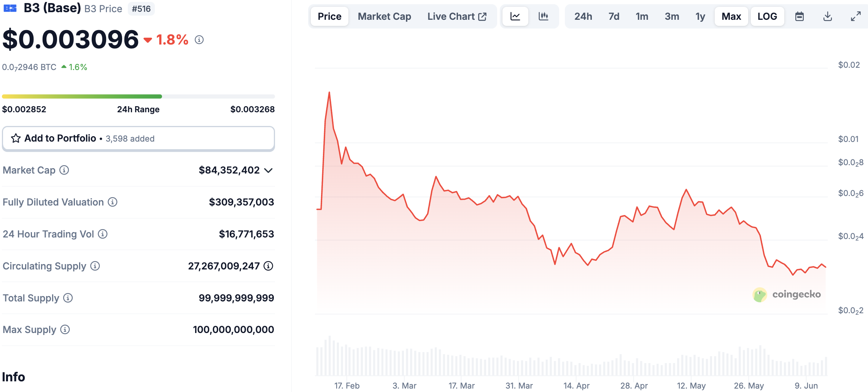Open the calendar date range picker
Screen dimensions: 868x392
pos(800,16)
